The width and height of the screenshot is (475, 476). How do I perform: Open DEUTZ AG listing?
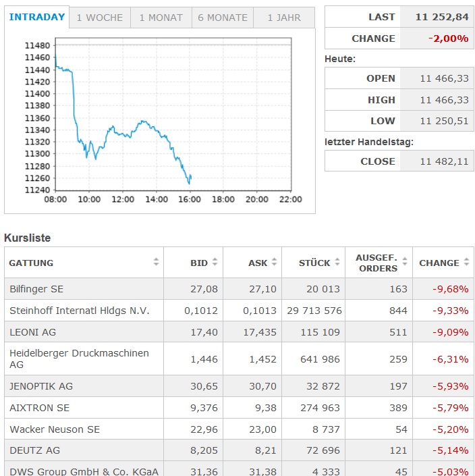coord(34,451)
